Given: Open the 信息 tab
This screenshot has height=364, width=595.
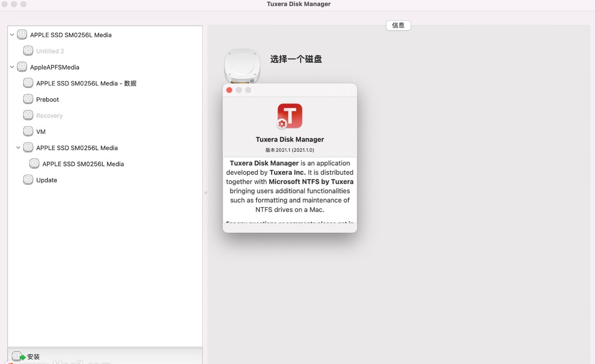Looking at the screenshot, I should tap(398, 25).
